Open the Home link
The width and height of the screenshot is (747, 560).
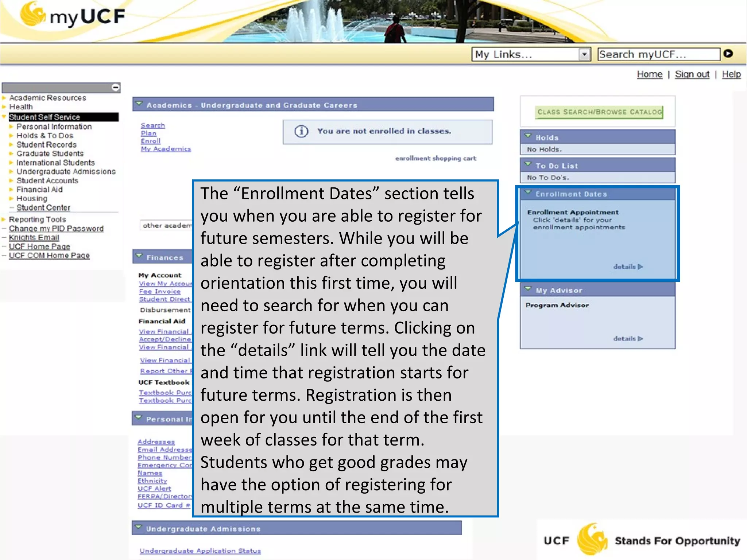point(650,74)
